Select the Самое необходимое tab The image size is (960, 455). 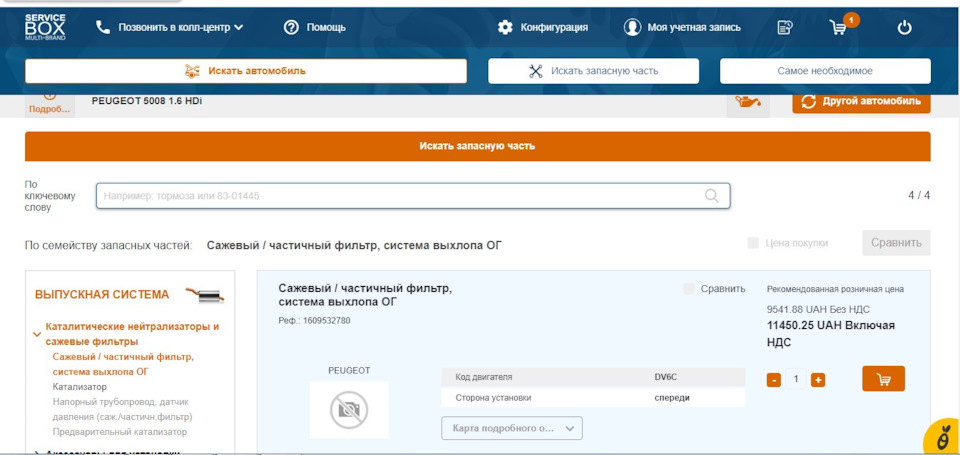(825, 71)
